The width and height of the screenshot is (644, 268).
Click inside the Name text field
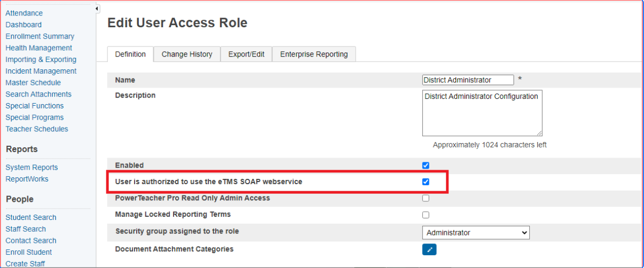pos(467,80)
